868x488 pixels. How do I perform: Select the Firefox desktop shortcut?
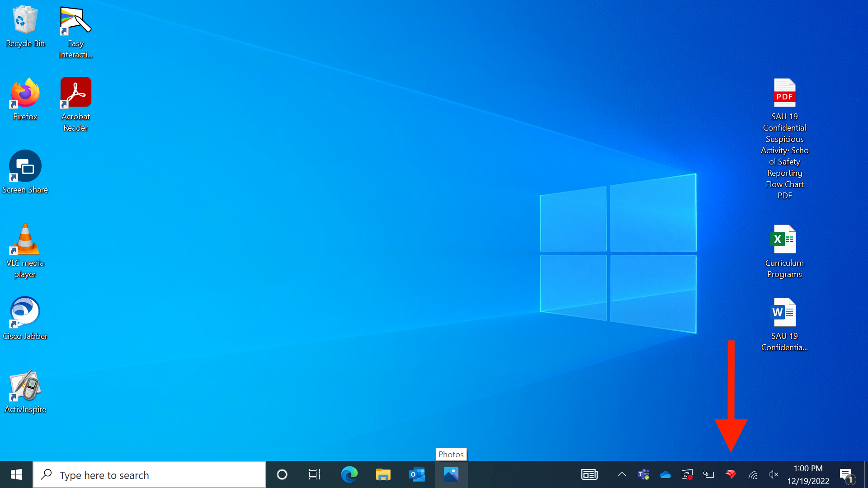point(25,99)
